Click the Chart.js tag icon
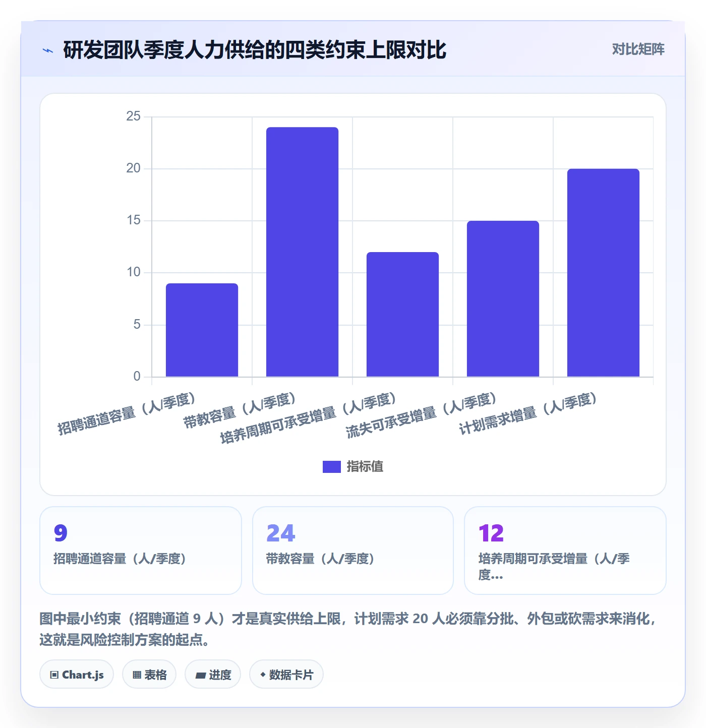Screen dimensions: 706x728 (x=54, y=675)
